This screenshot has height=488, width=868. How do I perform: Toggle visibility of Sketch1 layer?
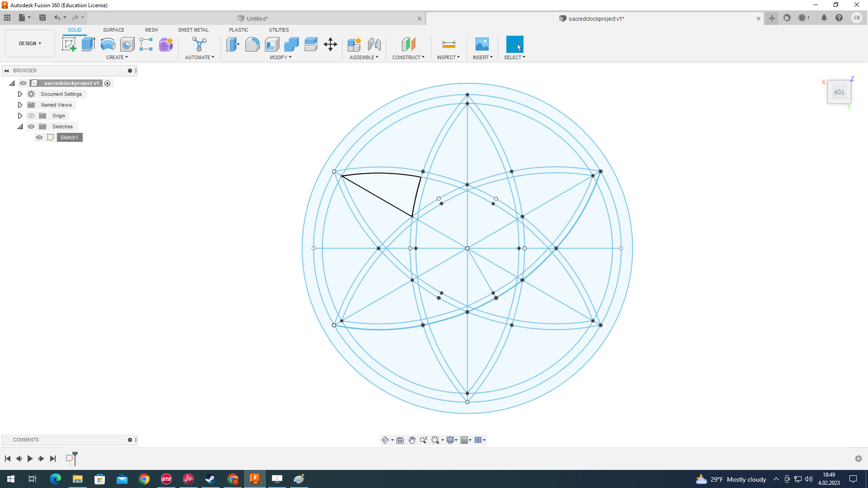39,137
